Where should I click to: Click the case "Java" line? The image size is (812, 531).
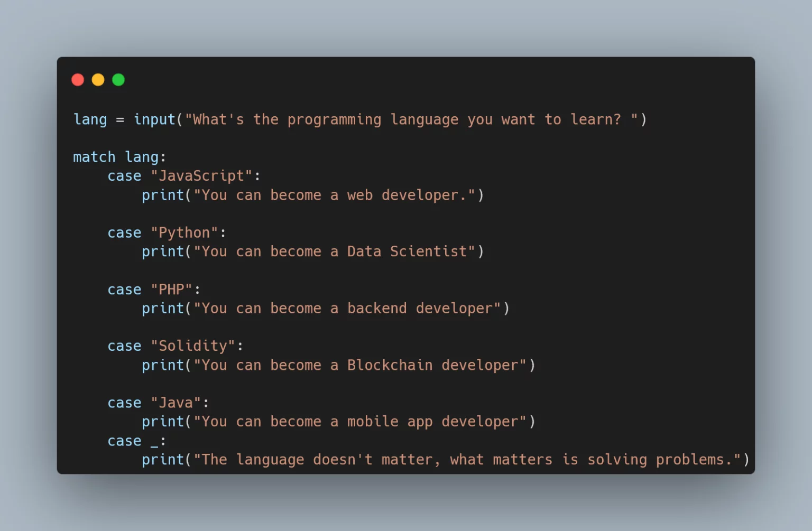click(159, 403)
